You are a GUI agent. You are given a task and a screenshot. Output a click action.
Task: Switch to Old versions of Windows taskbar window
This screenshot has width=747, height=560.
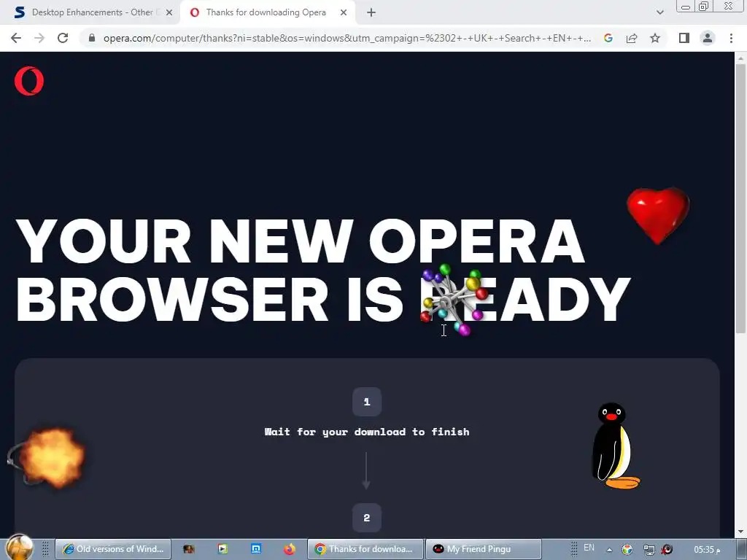[113, 549]
